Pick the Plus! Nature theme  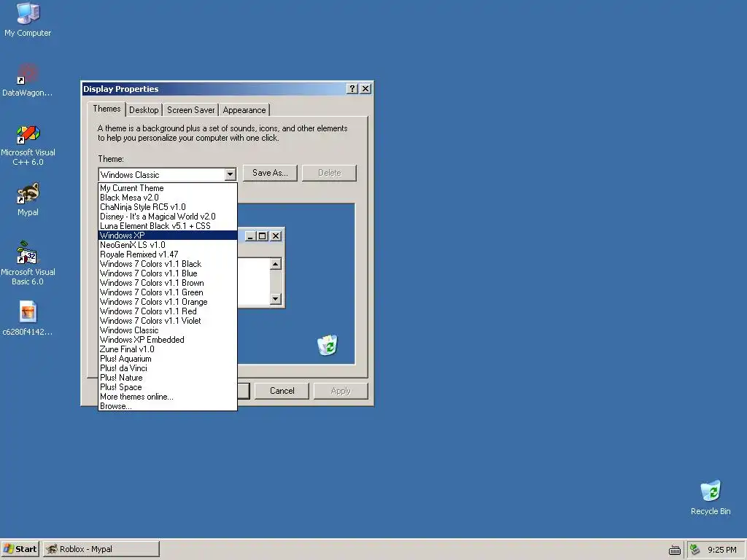tap(168, 378)
